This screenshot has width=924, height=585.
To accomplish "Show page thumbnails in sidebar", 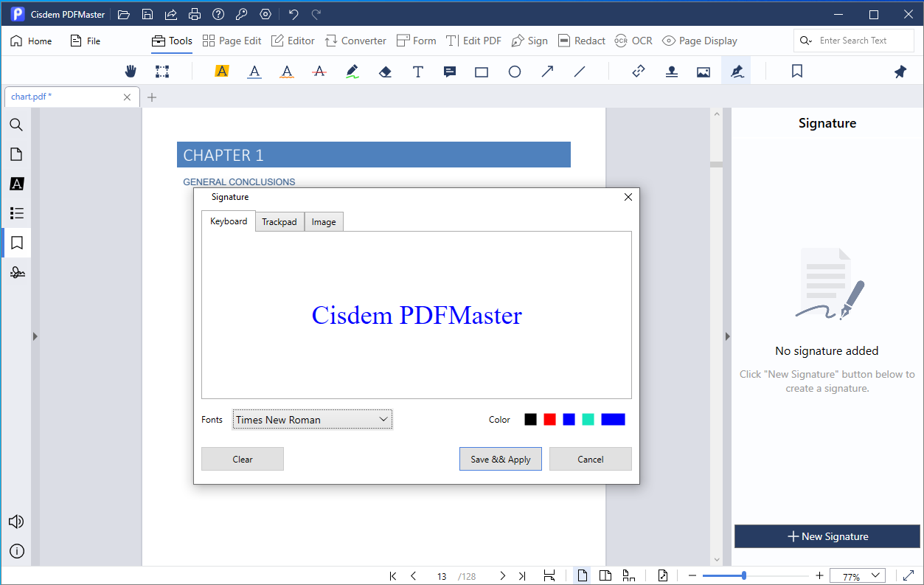I will tap(16, 154).
